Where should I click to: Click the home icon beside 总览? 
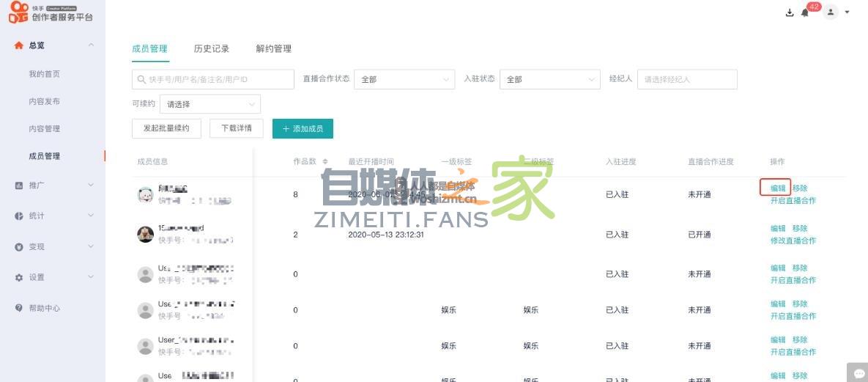pos(19,45)
